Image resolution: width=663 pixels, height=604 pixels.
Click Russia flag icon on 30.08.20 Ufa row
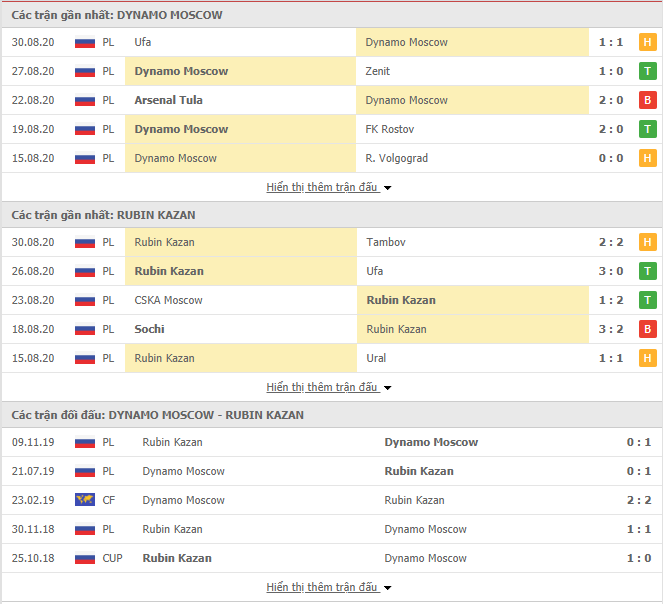coord(85,42)
